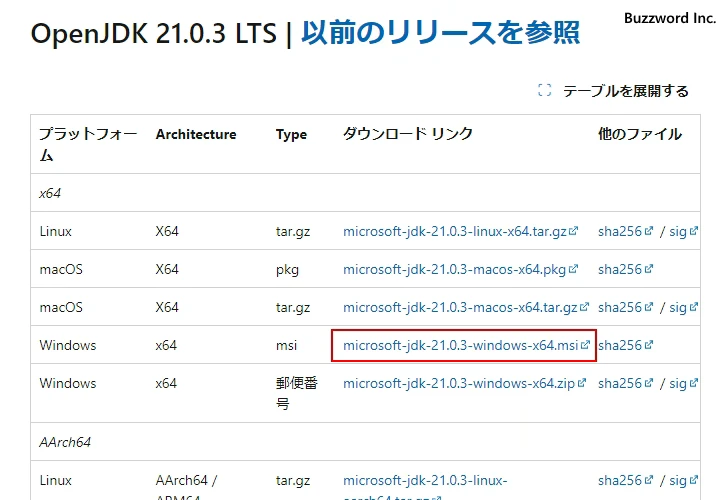The image size is (728, 500).
Task: Open sha256 link in Windows msi row
Action: click(x=620, y=345)
